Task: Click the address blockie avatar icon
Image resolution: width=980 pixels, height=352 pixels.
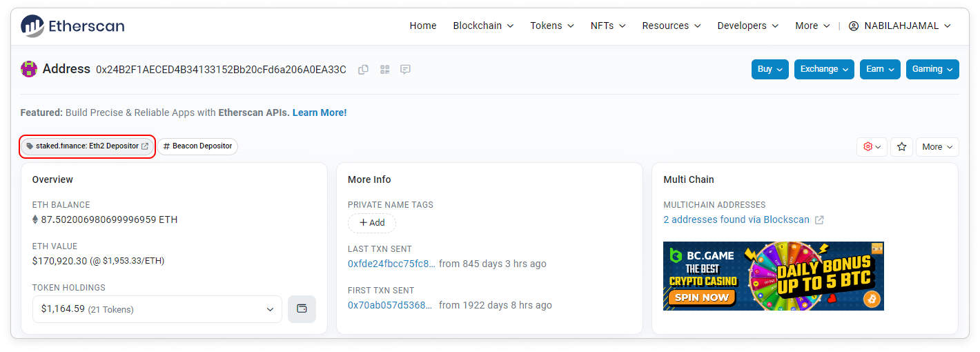Action: pos(28,69)
